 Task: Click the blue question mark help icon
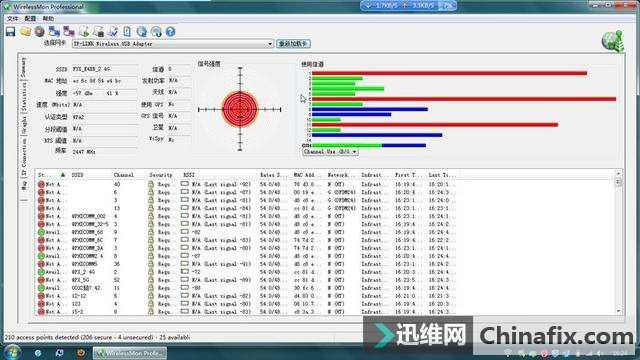171,31
